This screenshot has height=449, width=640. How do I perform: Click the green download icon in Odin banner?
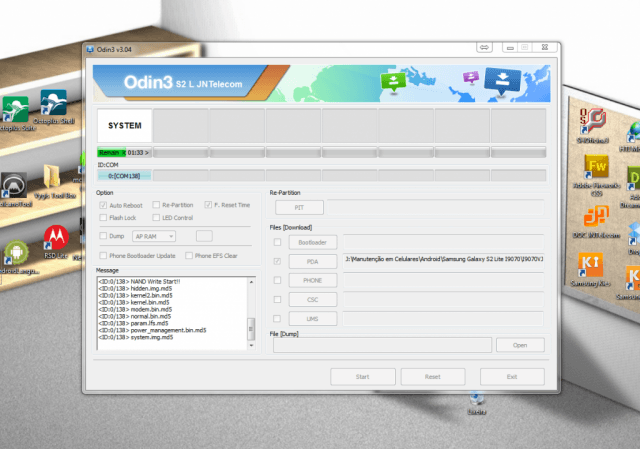(393, 82)
